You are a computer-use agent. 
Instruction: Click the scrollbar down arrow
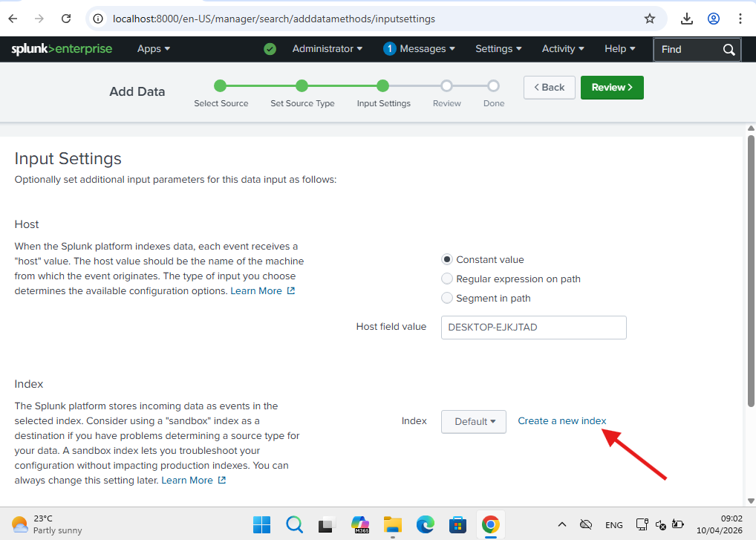click(x=751, y=501)
